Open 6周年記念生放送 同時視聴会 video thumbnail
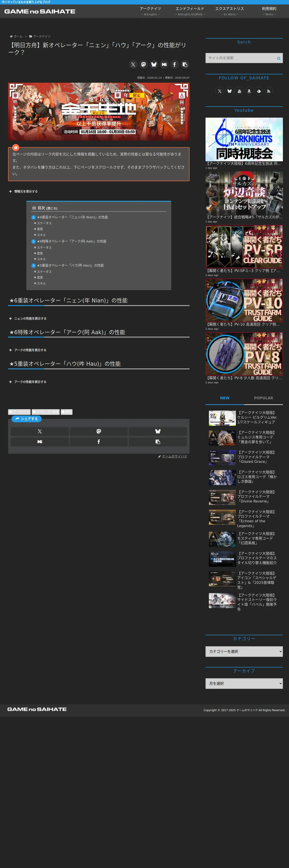Image resolution: width=289 pixels, height=868 pixels. coord(244,139)
